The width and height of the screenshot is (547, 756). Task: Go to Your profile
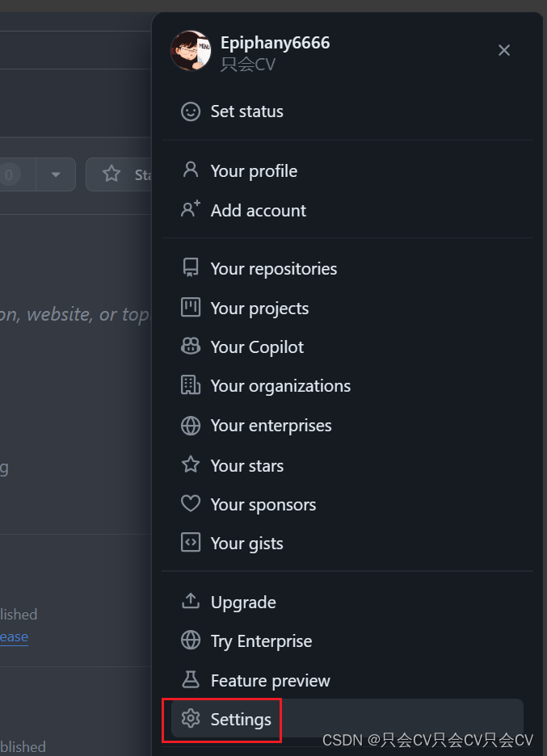254,171
